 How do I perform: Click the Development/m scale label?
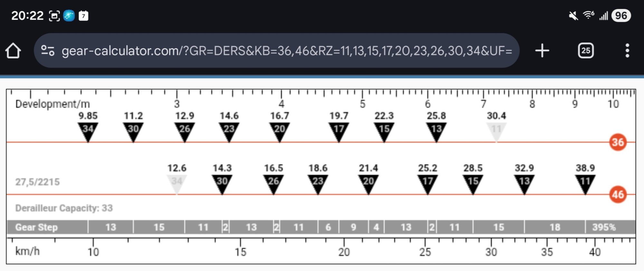point(52,104)
